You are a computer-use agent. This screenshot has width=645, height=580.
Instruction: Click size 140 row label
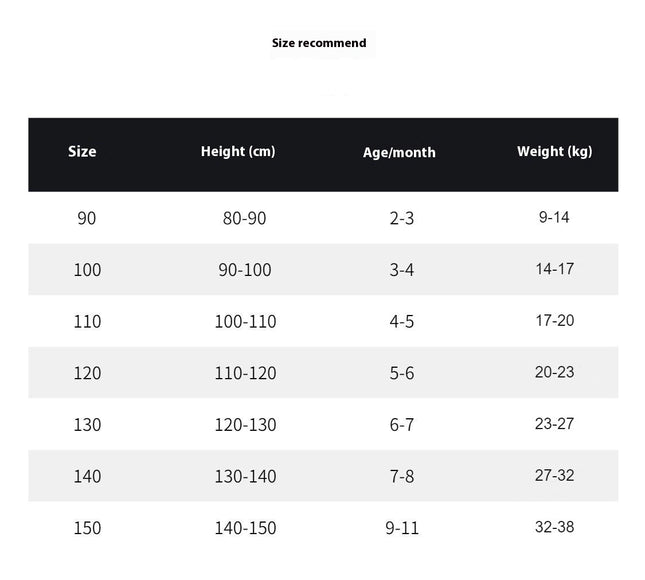click(x=87, y=476)
